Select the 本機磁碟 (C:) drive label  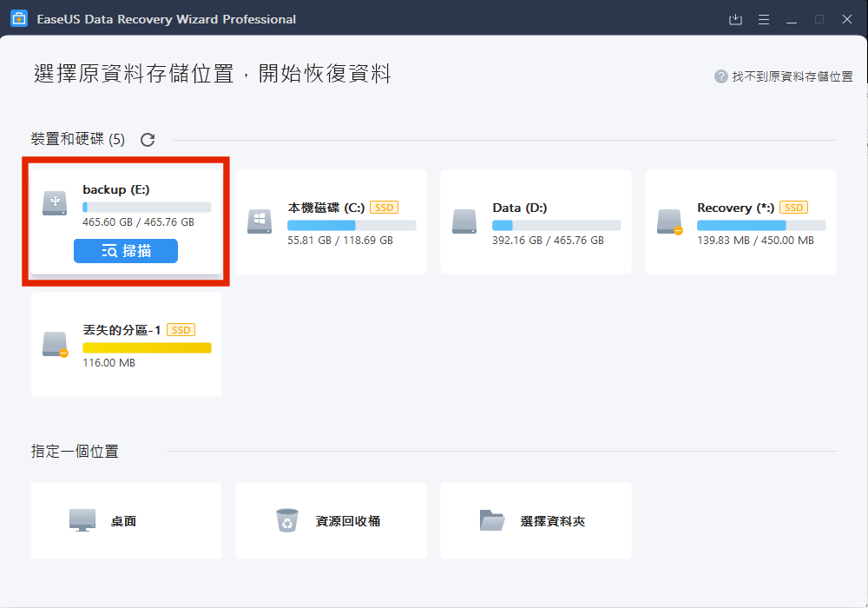[x=326, y=208]
